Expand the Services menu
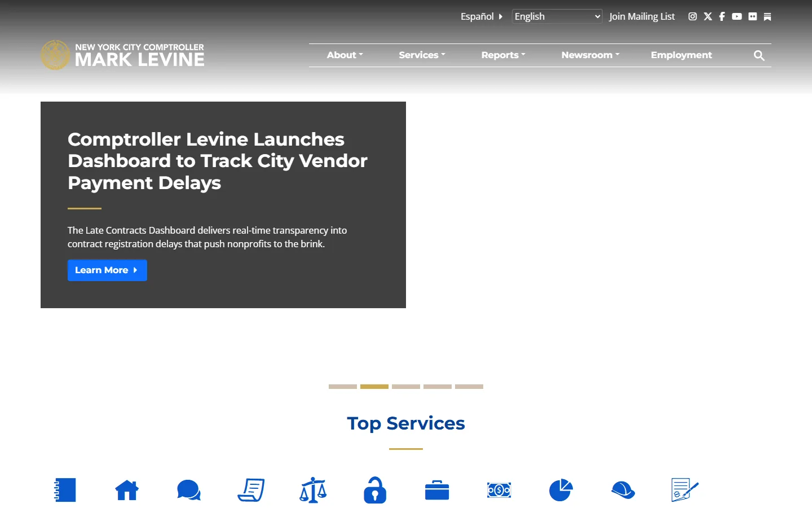 [422, 55]
